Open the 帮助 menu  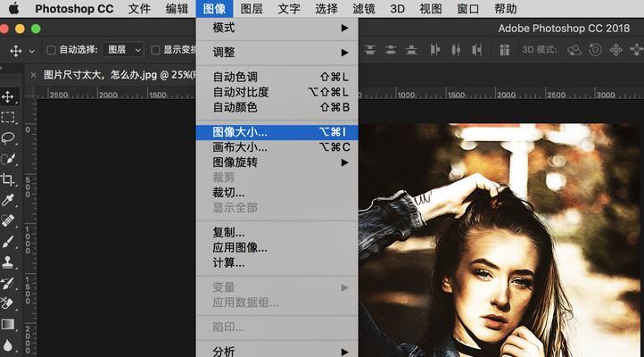coord(506,9)
